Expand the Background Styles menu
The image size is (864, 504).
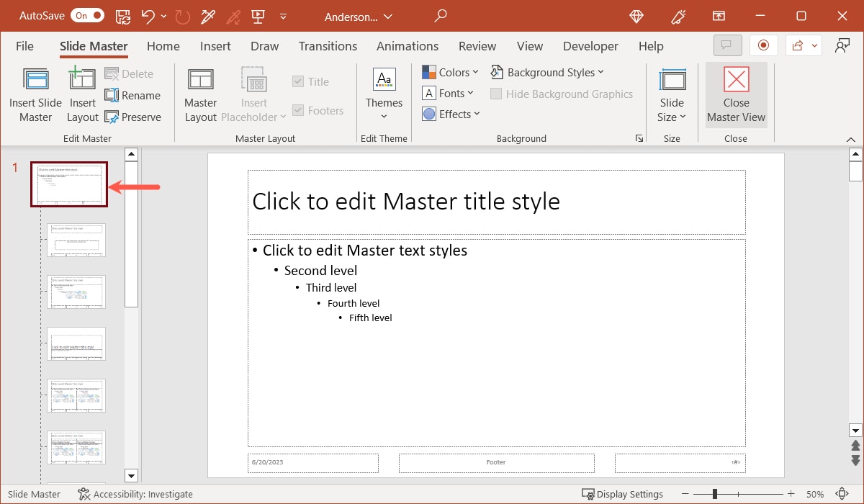[x=548, y=72]
